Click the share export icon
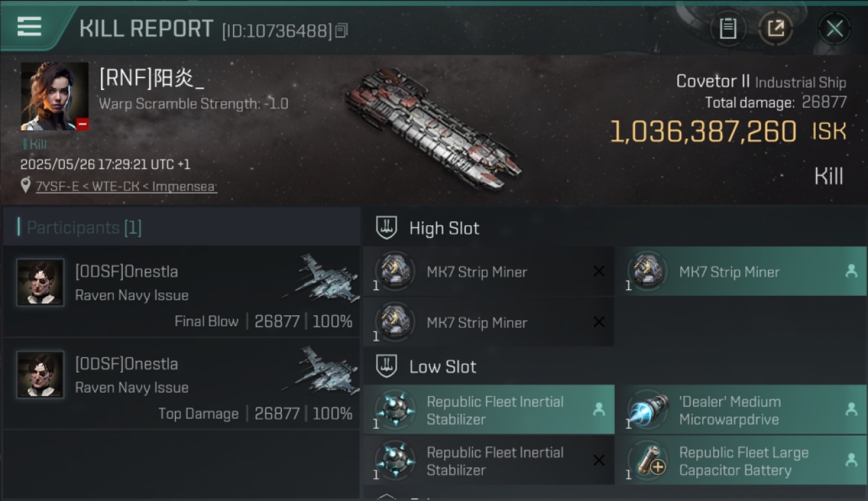 coord(775,29)
